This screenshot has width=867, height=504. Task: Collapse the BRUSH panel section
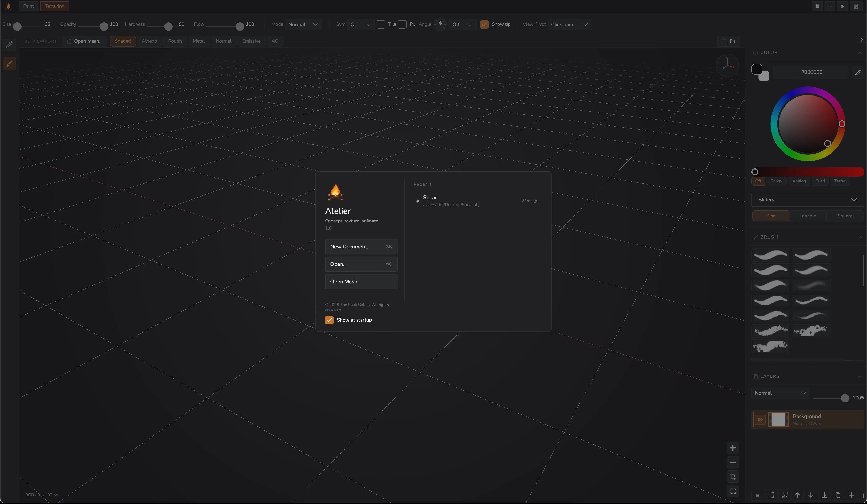860,237
